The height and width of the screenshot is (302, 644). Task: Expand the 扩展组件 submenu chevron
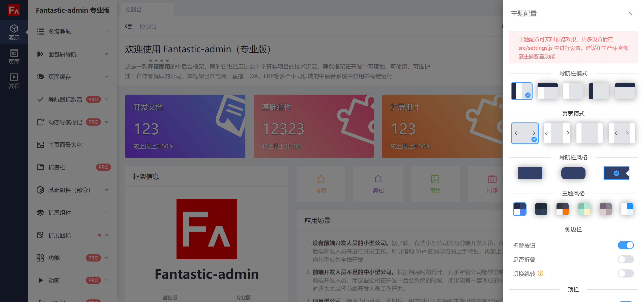pyautogui.click(x=106, y=212)
